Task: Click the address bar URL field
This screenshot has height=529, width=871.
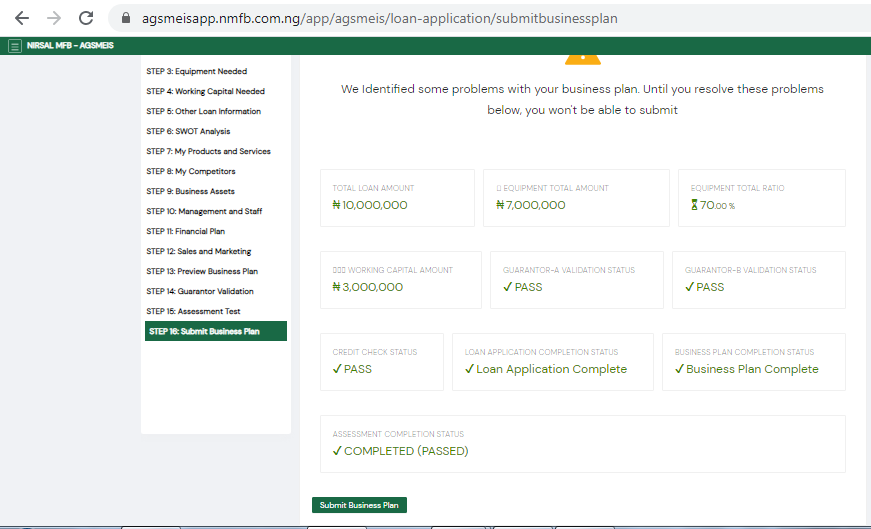Action: 489,18
